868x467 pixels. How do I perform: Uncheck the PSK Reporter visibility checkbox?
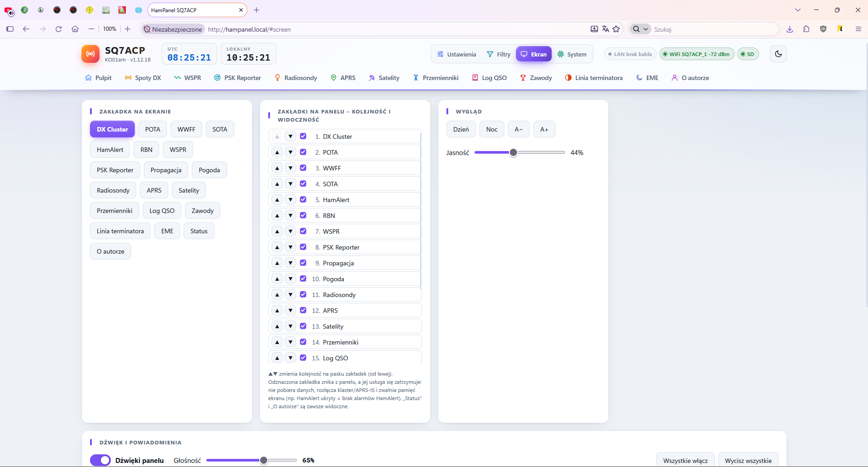[303, 247]
